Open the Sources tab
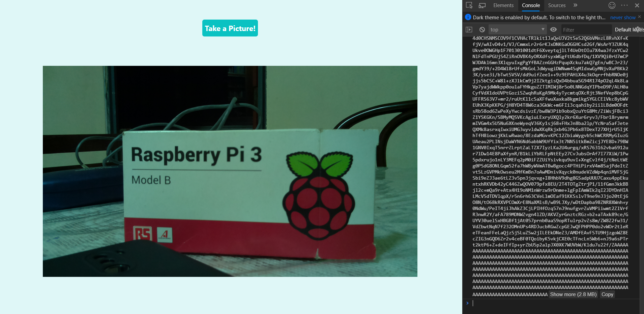 [x=557, y=5]
